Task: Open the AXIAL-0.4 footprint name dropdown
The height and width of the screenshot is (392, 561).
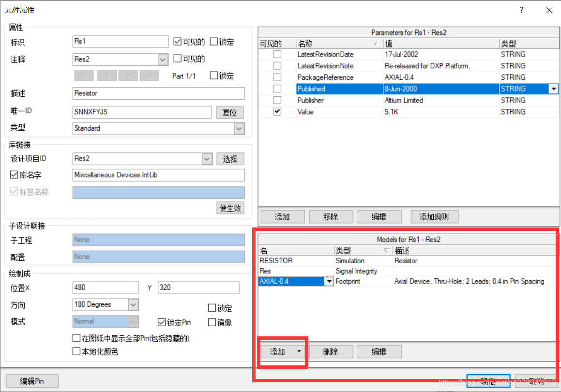Action: point(329,282)
